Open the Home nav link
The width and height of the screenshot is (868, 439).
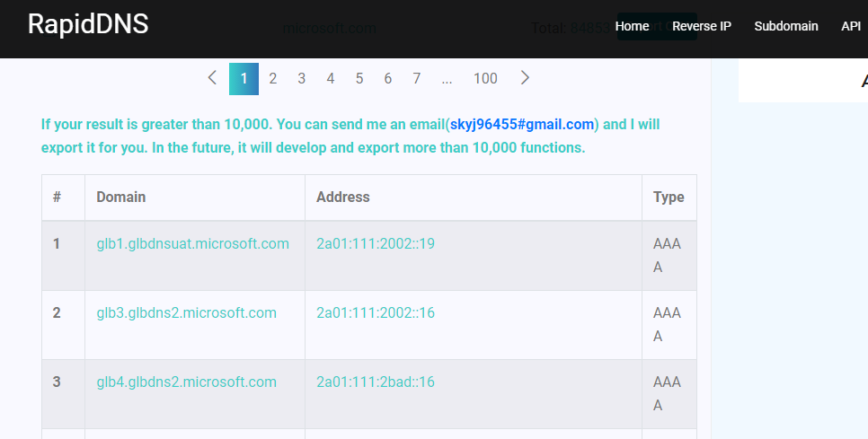pyautogui.click(x=632, y=26)
